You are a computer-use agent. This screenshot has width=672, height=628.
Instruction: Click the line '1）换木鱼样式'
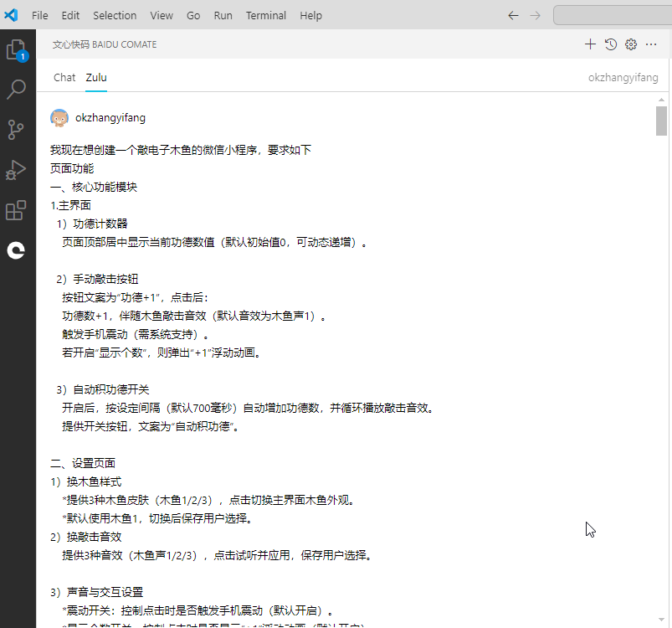(x=85, y=481)
